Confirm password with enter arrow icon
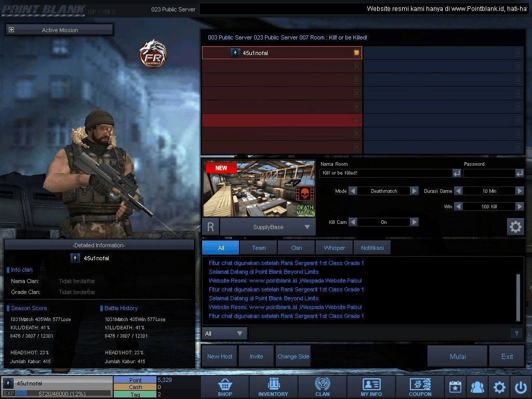532x399 pixels. 520,174
